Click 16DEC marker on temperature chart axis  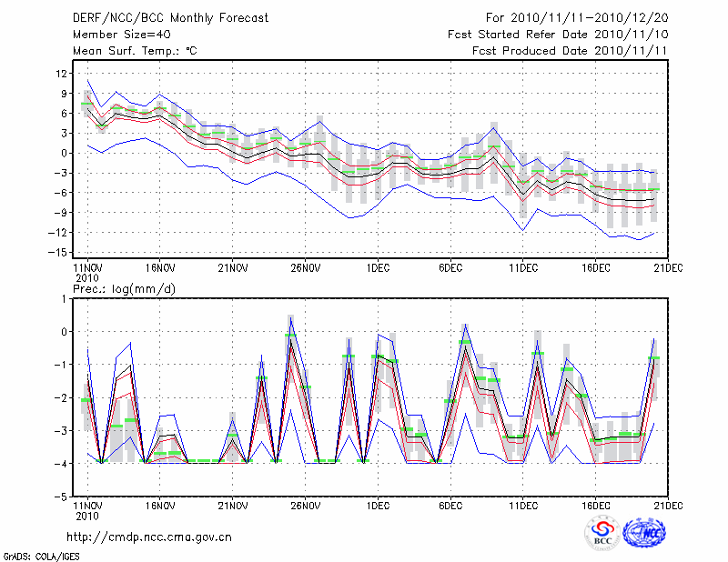(x=596, y=268)
